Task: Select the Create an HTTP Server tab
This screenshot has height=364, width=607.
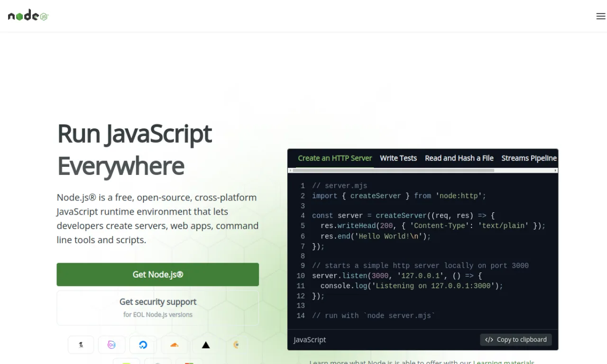Action: [x=335, y=158]
